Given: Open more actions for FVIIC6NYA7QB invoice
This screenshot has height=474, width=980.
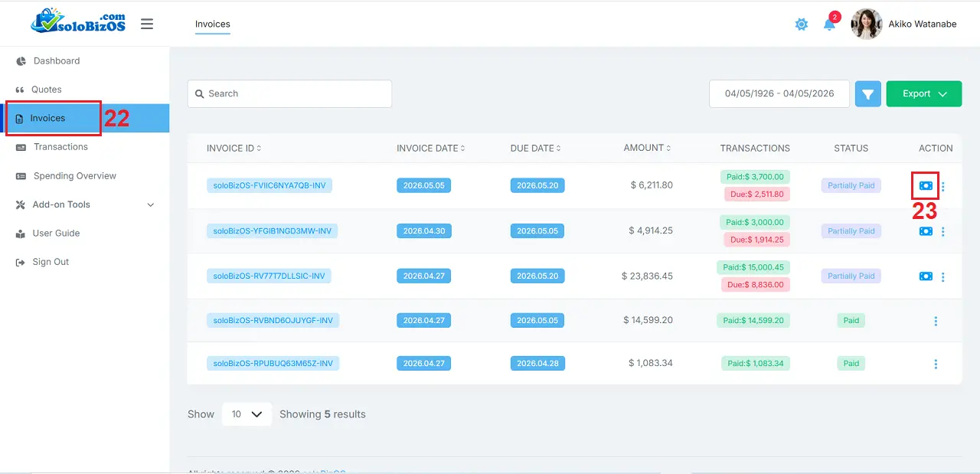Looking at the screenshot, I should (943, 186).
